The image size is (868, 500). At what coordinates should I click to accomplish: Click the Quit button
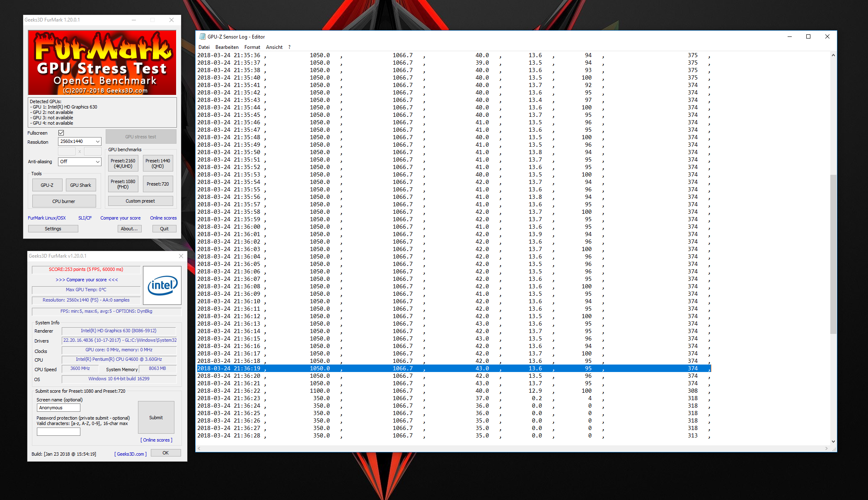(x=164, y=229)
